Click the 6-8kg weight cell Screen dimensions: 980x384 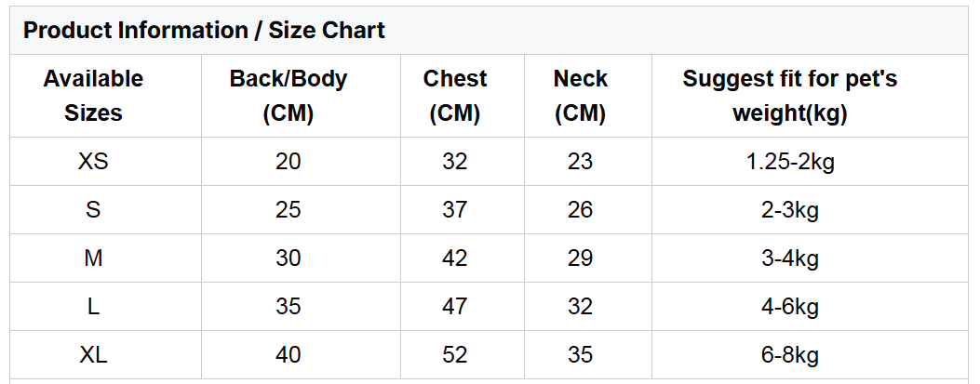[x=790, y=355]
